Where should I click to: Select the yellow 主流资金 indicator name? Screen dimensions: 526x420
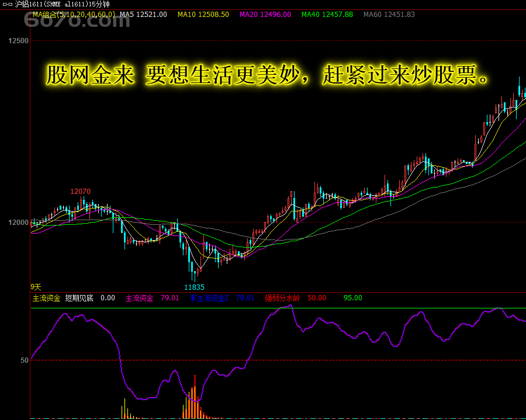(x=47, y=298)
